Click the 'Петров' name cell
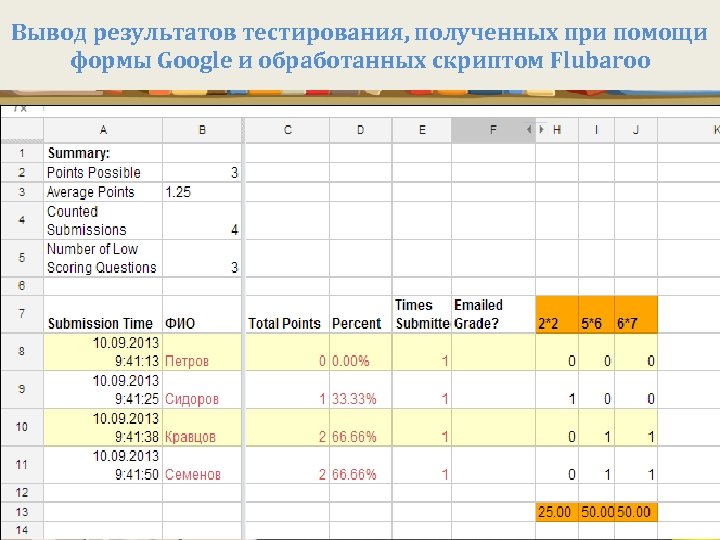Image resolution: width=720 pixels, height=540 pixels. pyautogui.click(x=202, y=352)
